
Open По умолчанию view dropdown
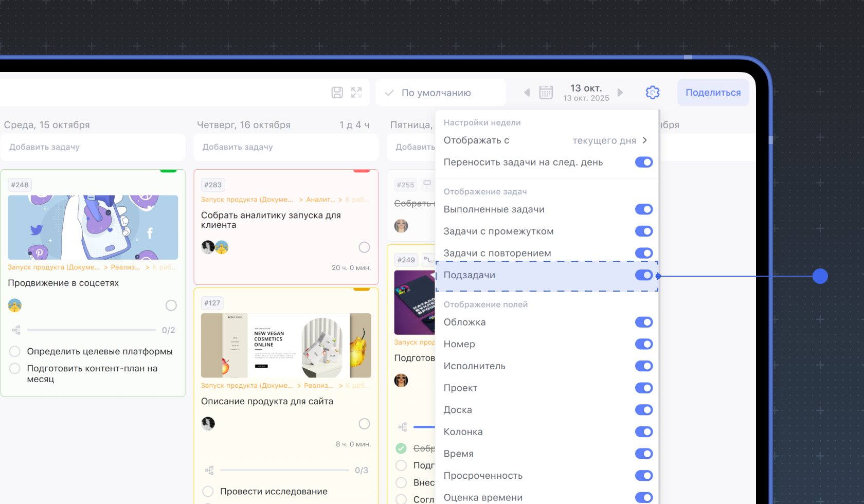click(x=440, y=93)
